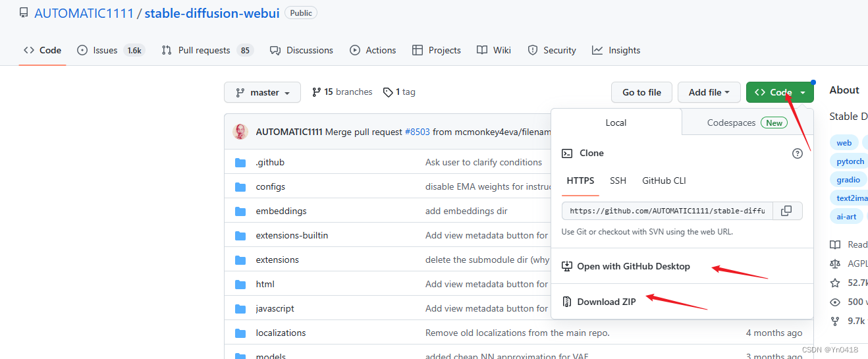The image size is (868, 359).
Task: Open the configs folder
Action: [x=271, y=186]
